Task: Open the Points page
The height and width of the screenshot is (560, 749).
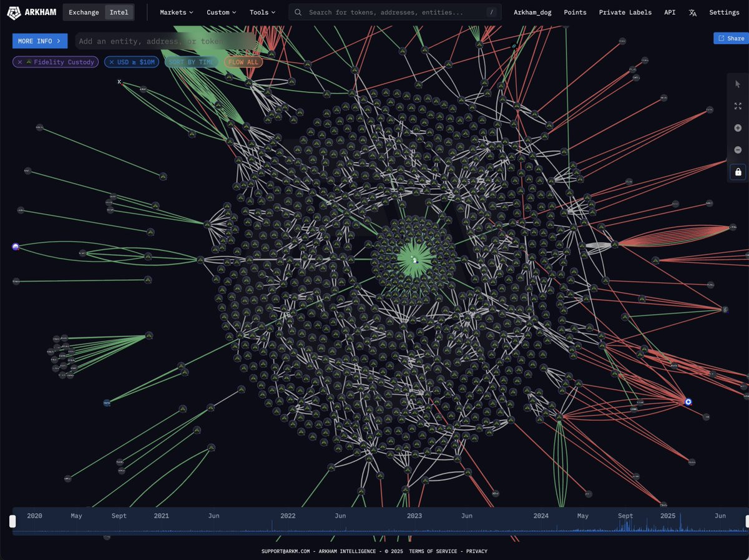Action: tap(575, 12)
